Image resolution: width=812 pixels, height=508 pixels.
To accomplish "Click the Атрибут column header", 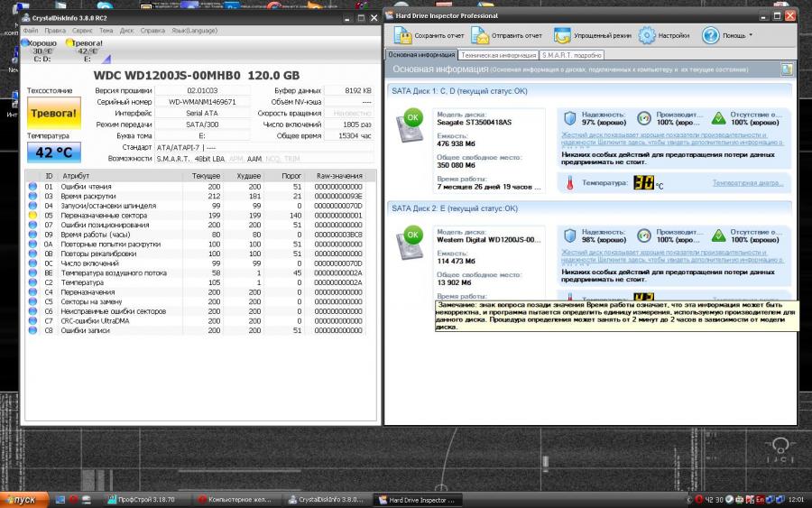I will (121, 176).
